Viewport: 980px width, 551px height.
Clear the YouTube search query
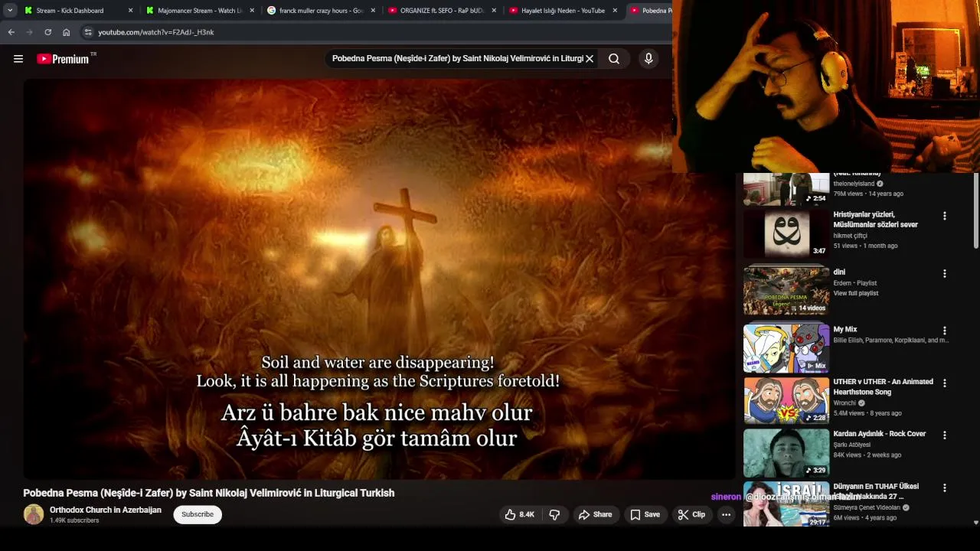[590, 59]
